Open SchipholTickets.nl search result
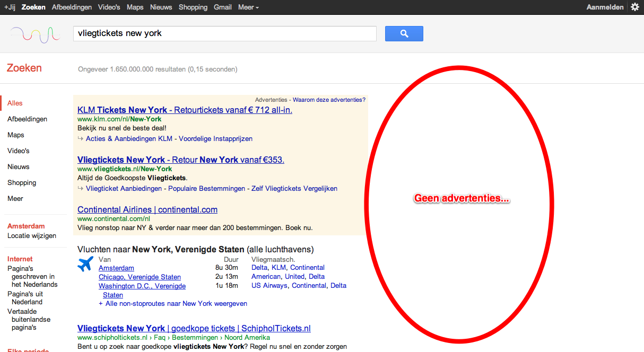The height and width of the screenshot is (352, 644). [194, 329]
